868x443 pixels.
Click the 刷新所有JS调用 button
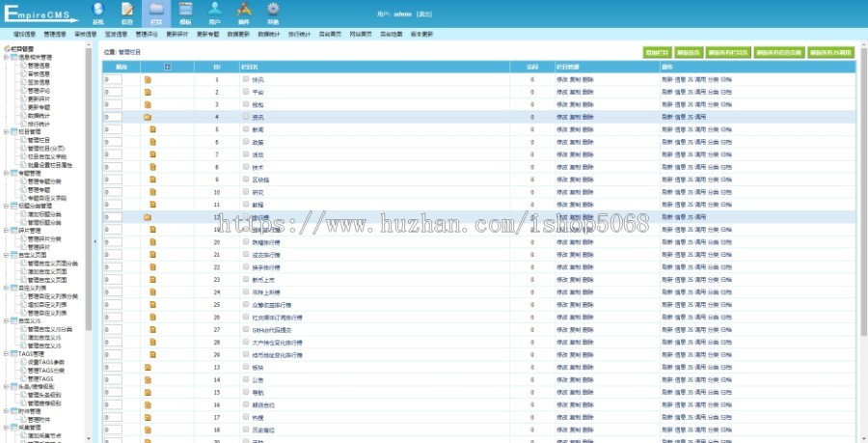(831, 53)
